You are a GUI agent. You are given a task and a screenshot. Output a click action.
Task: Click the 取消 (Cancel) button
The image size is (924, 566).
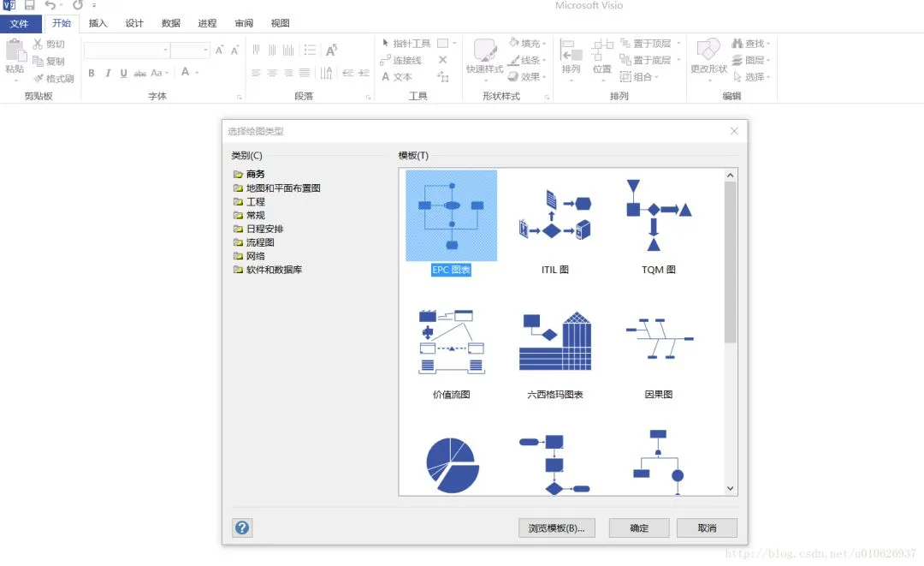tap(708, 528)
